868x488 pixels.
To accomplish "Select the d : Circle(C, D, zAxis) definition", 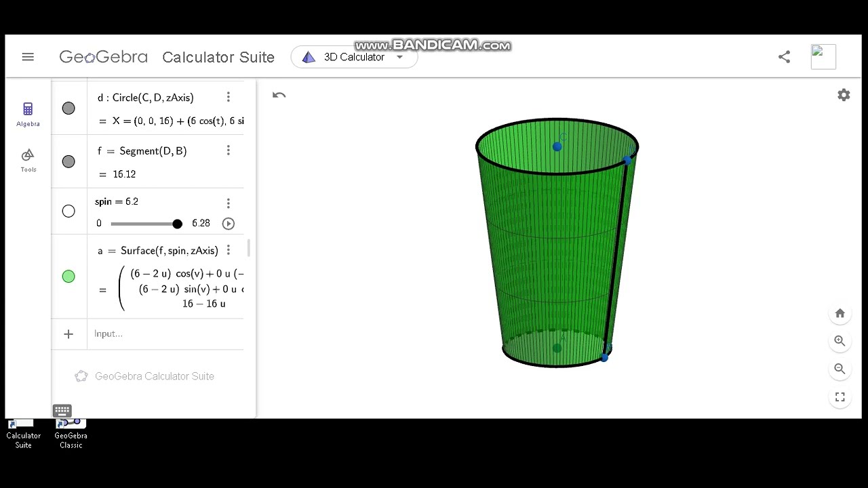I will click(x=146, y=98).
